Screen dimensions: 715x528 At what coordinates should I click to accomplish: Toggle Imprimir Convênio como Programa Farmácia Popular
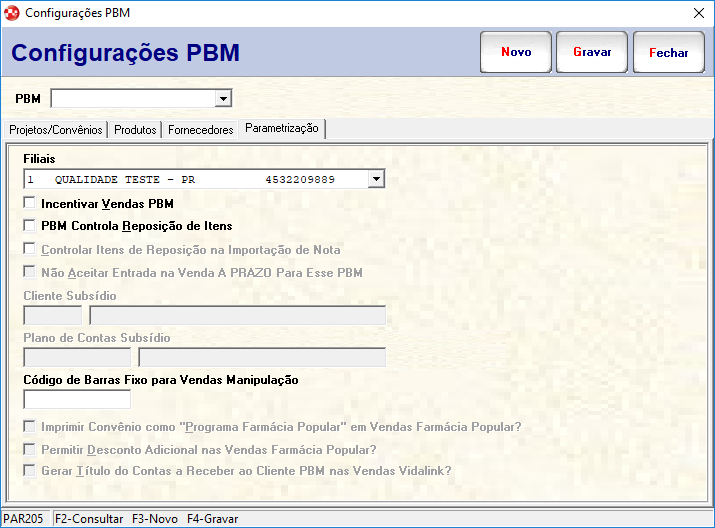30,426
